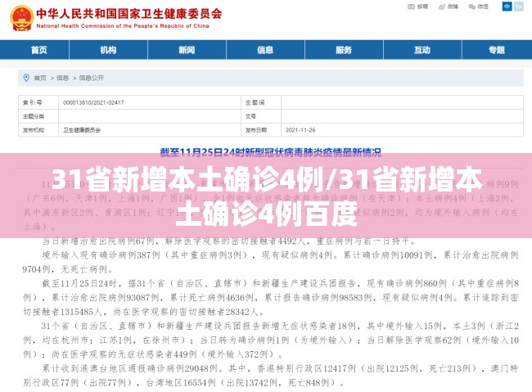The height and width of the screenshot is (392, 532).
Task: Open the 信息 navigation tab
Action: click(x=265, y=50)
